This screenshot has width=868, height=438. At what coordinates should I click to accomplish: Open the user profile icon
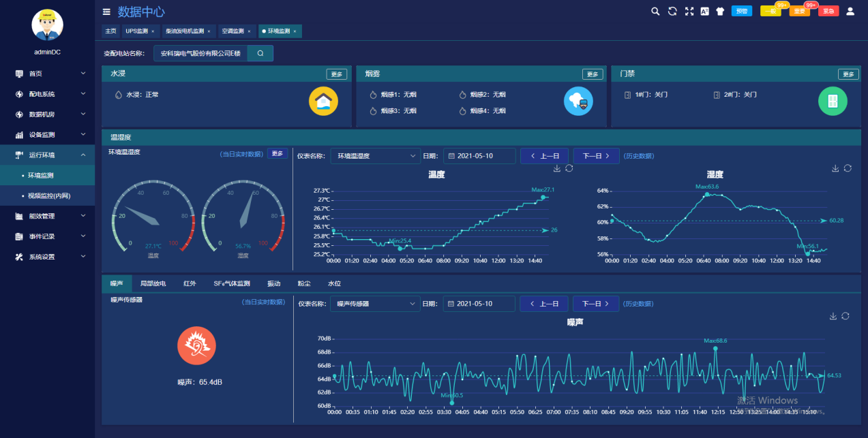point(850,11)
